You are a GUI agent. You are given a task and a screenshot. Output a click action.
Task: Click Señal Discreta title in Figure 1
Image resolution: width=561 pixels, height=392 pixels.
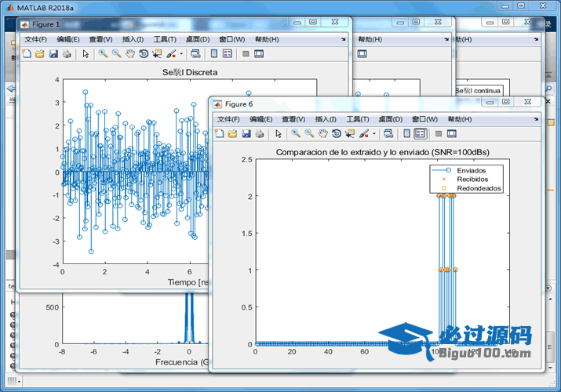tap(190, 72)
